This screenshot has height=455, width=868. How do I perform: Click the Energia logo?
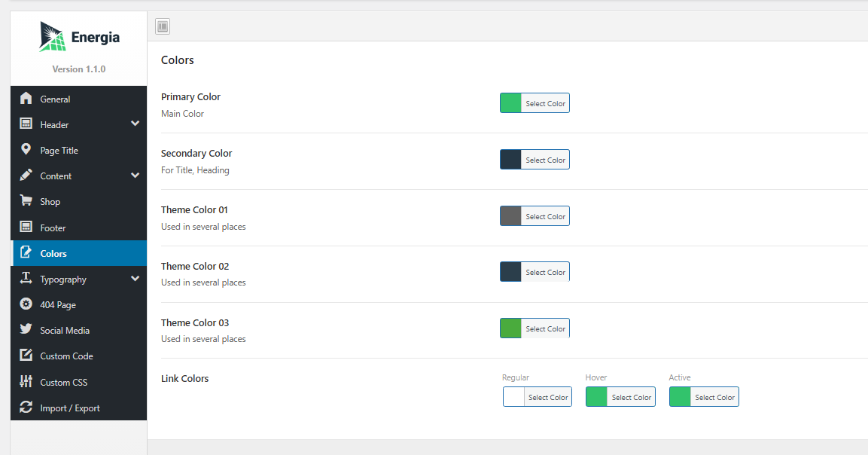pos(79,37)
